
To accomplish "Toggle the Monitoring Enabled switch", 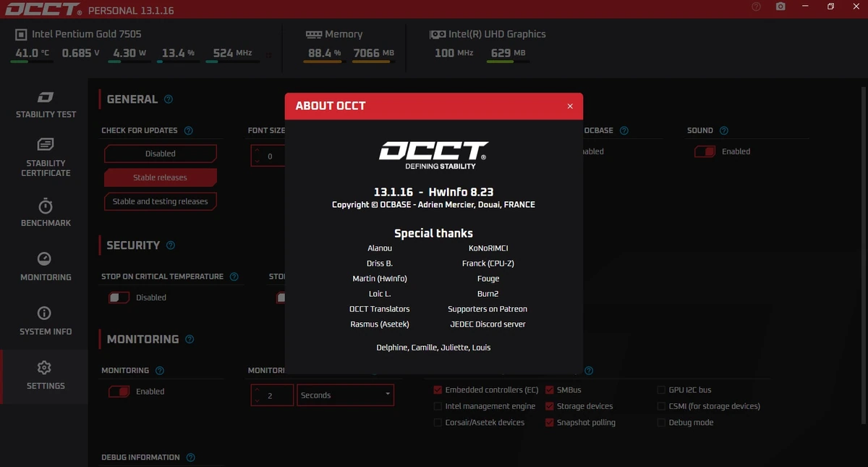I will click(x=119, y=392).
